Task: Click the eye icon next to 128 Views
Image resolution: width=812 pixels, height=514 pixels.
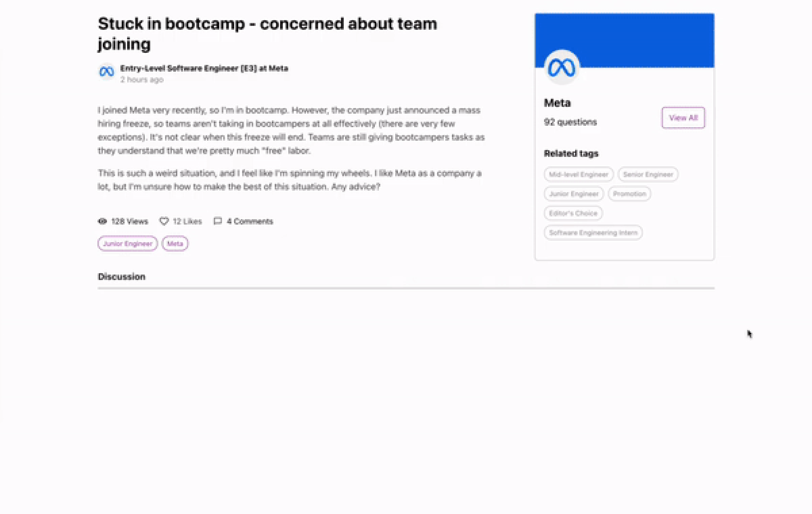Action: (x=102, y=221)
